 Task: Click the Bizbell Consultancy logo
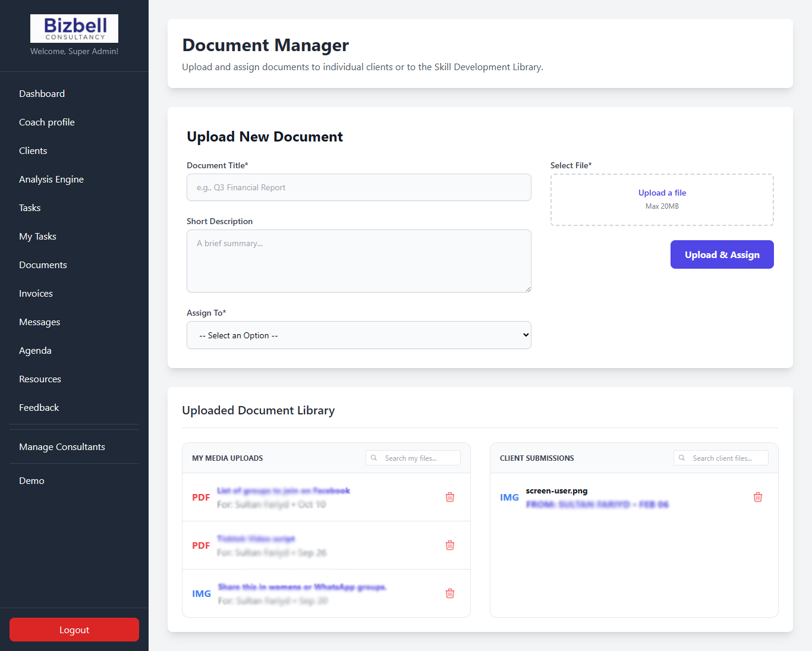tap(74, 28)
